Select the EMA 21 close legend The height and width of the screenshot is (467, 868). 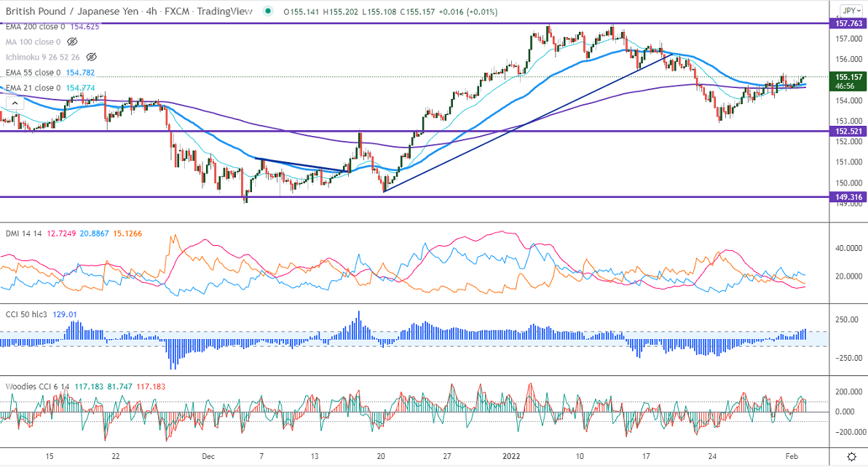tap(33, 88)
